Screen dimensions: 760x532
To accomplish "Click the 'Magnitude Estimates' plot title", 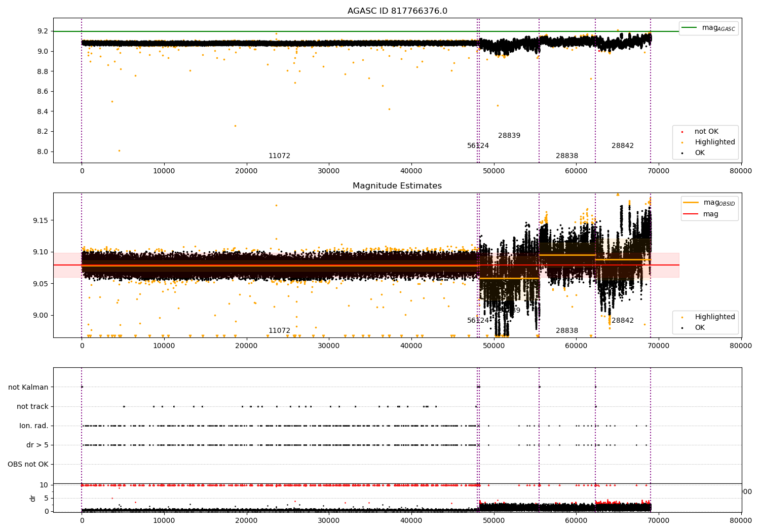I will [x=397, y=186].
